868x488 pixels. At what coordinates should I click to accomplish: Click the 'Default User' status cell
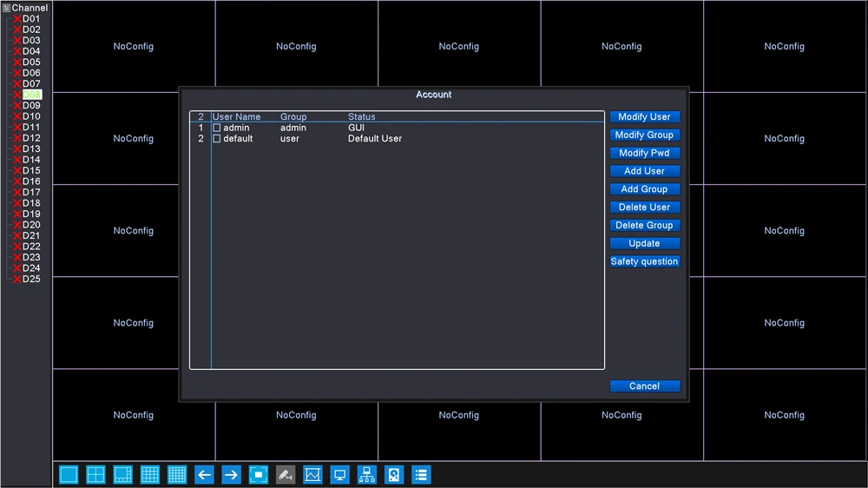click(x=375, y=138)
